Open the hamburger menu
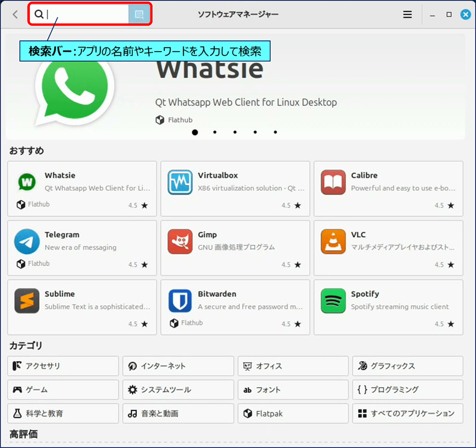The image size is (476, 448). 408,14
